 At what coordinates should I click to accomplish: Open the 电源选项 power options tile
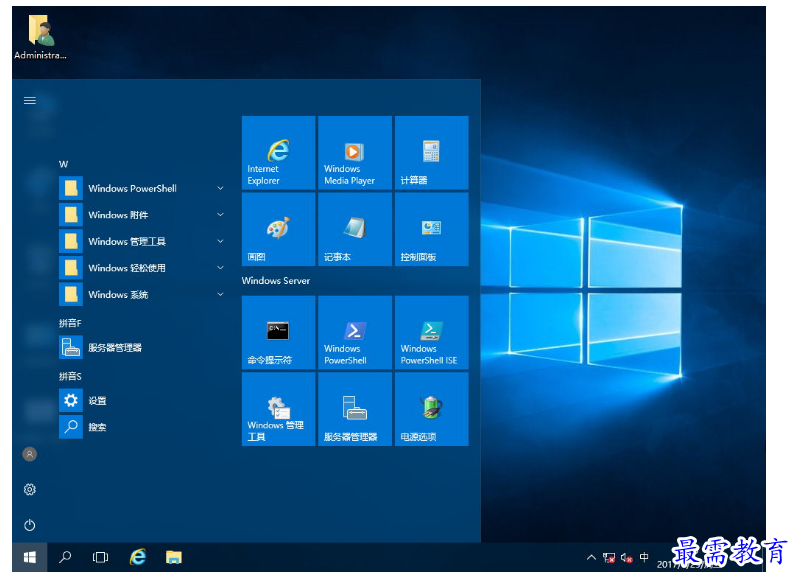(432, 409)
